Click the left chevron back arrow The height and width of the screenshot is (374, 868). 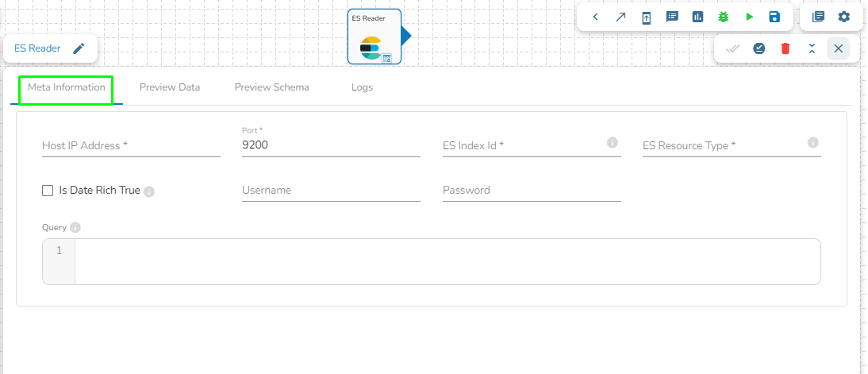(x=595, y=17)
